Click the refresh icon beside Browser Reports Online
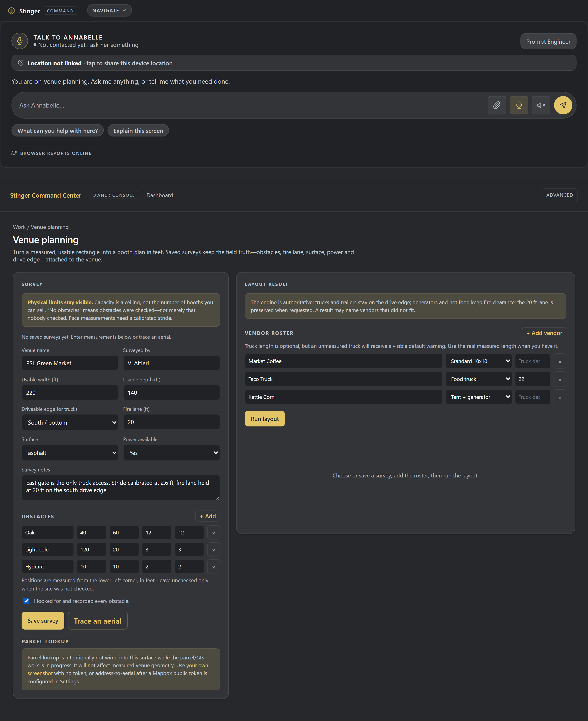The image size is (588, 721). click(x=14, y=153)
